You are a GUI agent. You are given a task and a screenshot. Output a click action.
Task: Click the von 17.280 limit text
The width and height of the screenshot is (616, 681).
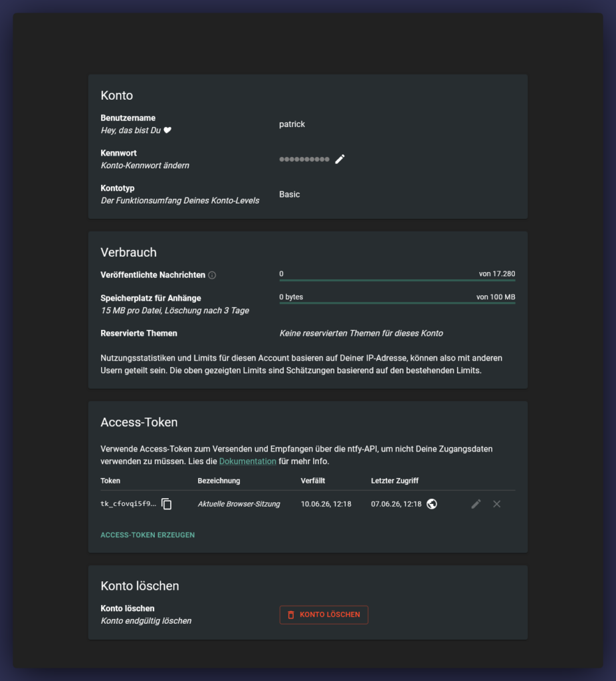click(x=497, y=273)
